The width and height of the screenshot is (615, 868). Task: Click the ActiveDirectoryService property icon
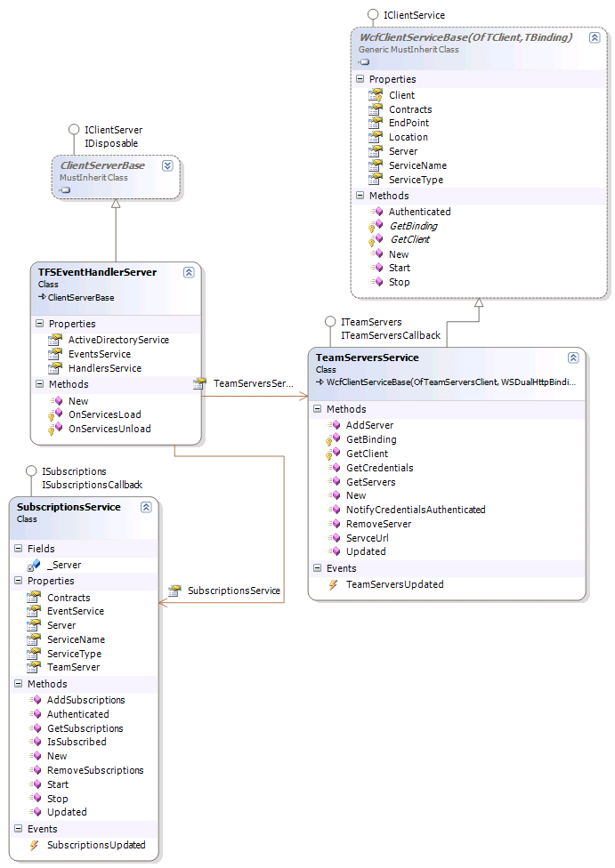pos(54,340)
